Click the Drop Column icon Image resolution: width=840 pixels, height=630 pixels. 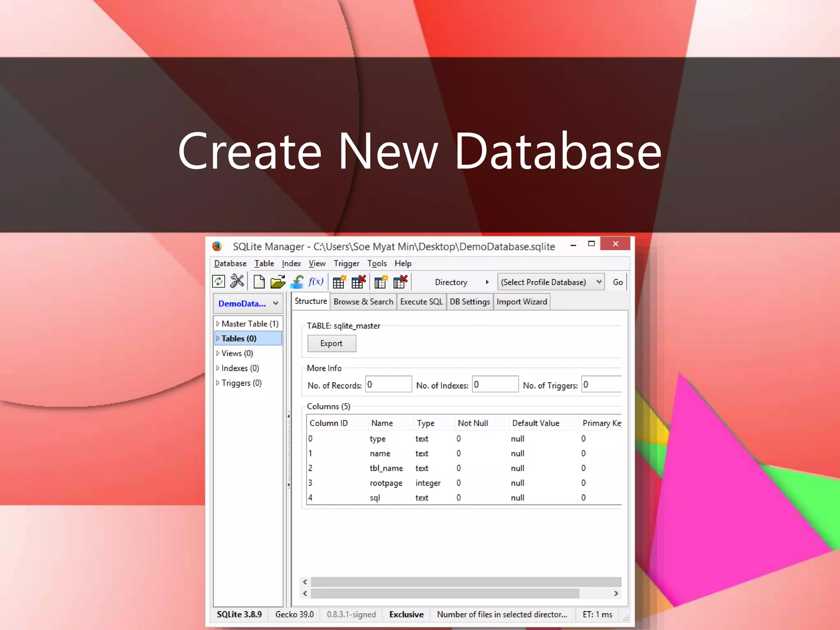pos(400,282)
